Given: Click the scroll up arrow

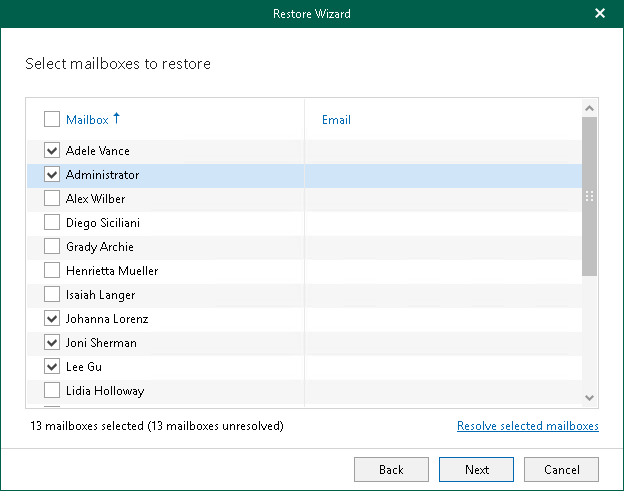Looking at the screenshot, I should click(589, 108).
